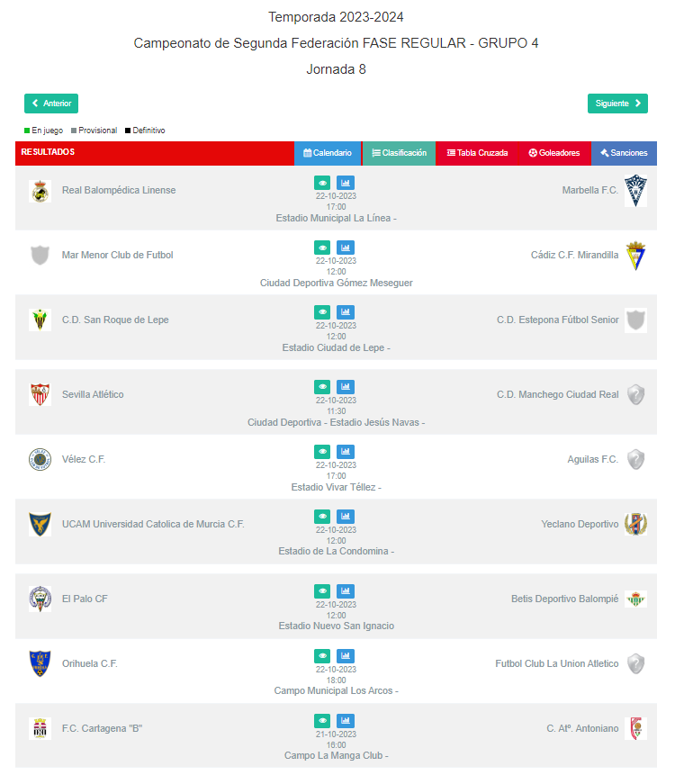Open the Sanciones tab
Image resolution: width=675 pixels, height=784 pixels.
click(x=624, y=153)
